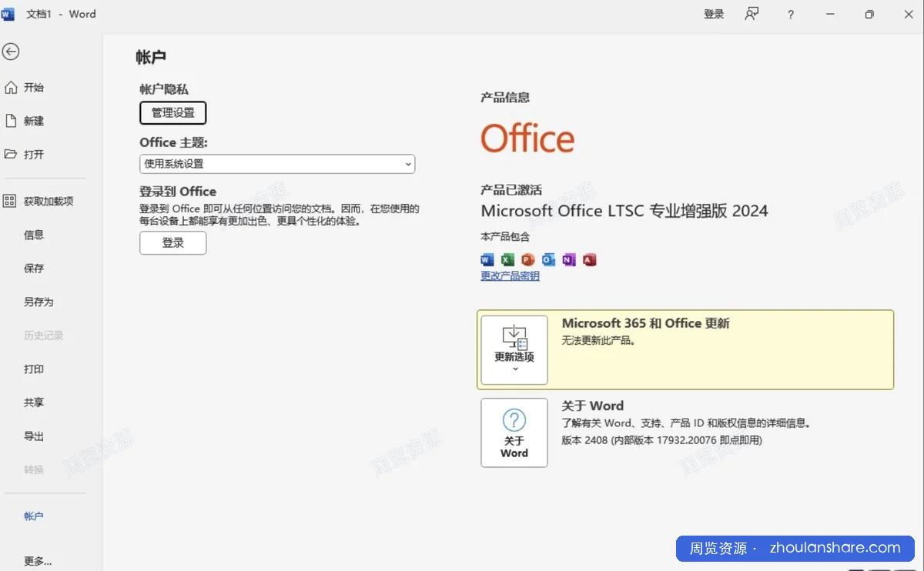Click the 文档1 - Word window title

(62, 14)
